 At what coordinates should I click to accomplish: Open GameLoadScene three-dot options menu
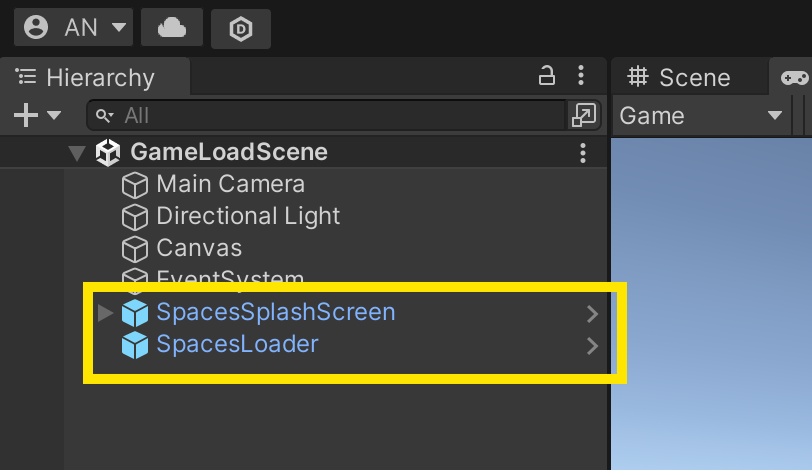click(x=583, y=153)
